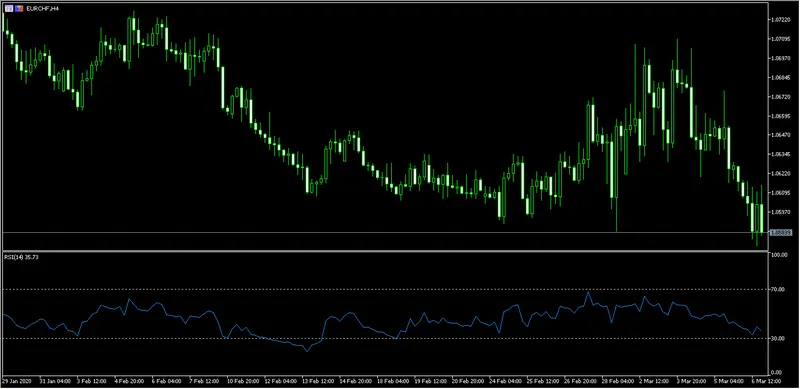Click the dotted RSI 30 level line
The image size is (800, 389).
click(385, 338)
